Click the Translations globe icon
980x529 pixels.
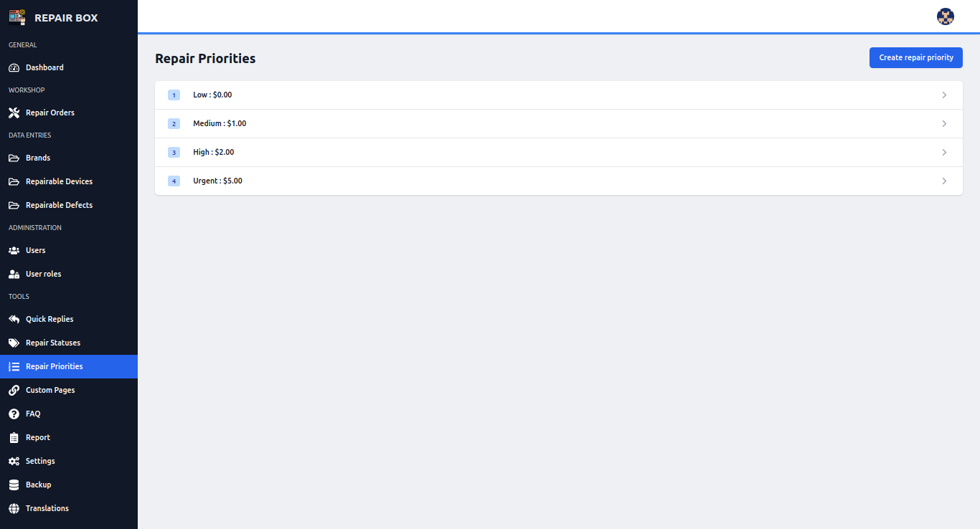pos(14,508)
